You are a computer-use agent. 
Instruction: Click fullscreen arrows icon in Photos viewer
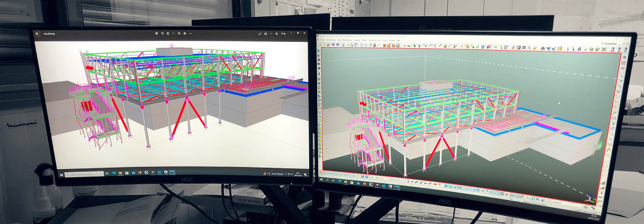tap(260, 34)
